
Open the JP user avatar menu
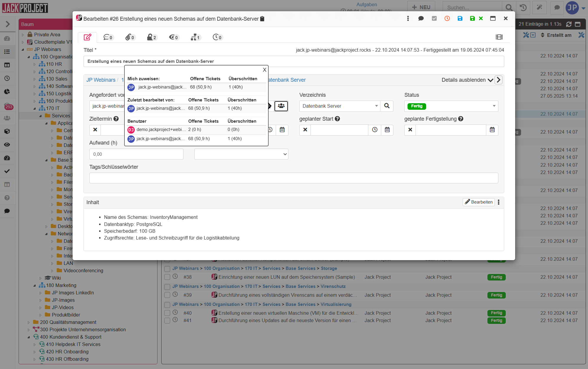point(575,8)
